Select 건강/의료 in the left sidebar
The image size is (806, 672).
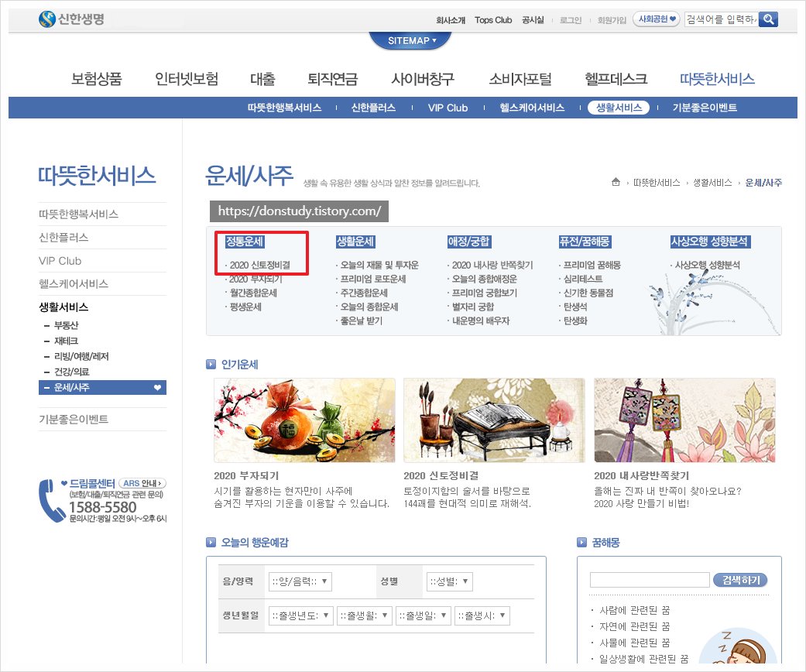coord(71,372)
